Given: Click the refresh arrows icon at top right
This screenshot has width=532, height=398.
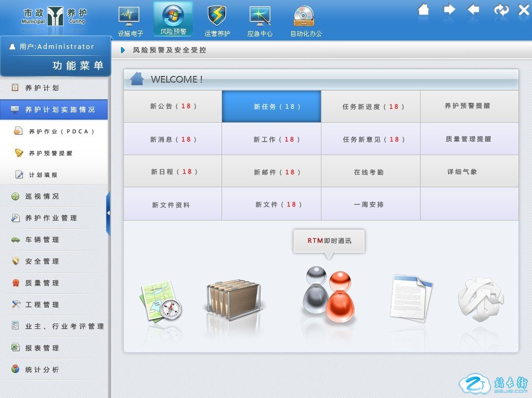Looking at the screenshot, I should click(x=501, y=9).
